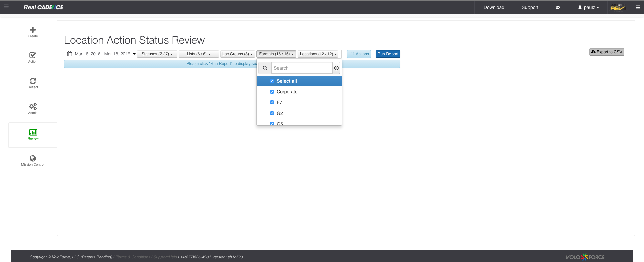Uncheck the Select all checkbox

tap(272, 81)
